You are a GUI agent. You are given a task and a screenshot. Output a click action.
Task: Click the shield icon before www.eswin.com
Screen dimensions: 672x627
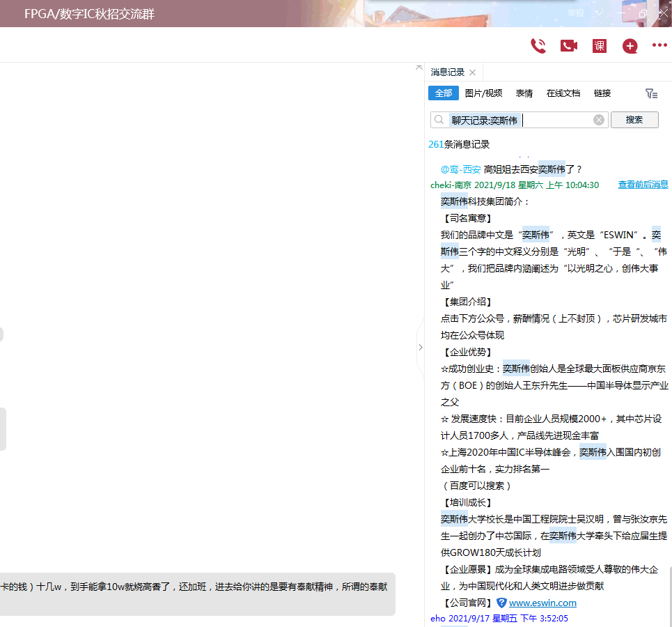point(501,603)
